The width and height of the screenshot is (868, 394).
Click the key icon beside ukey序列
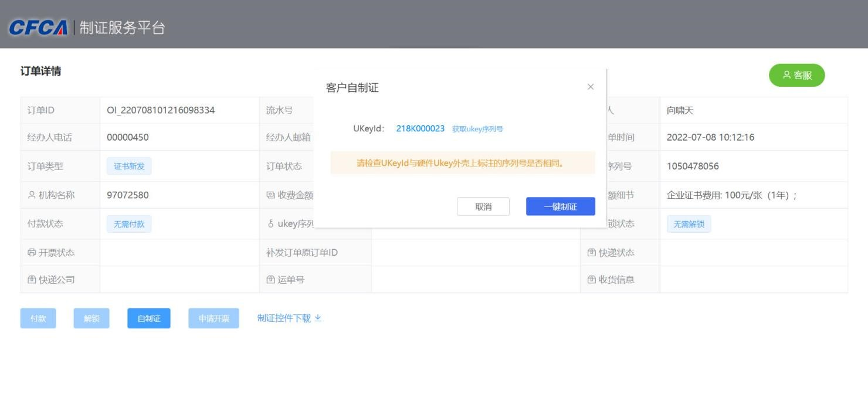270,224
